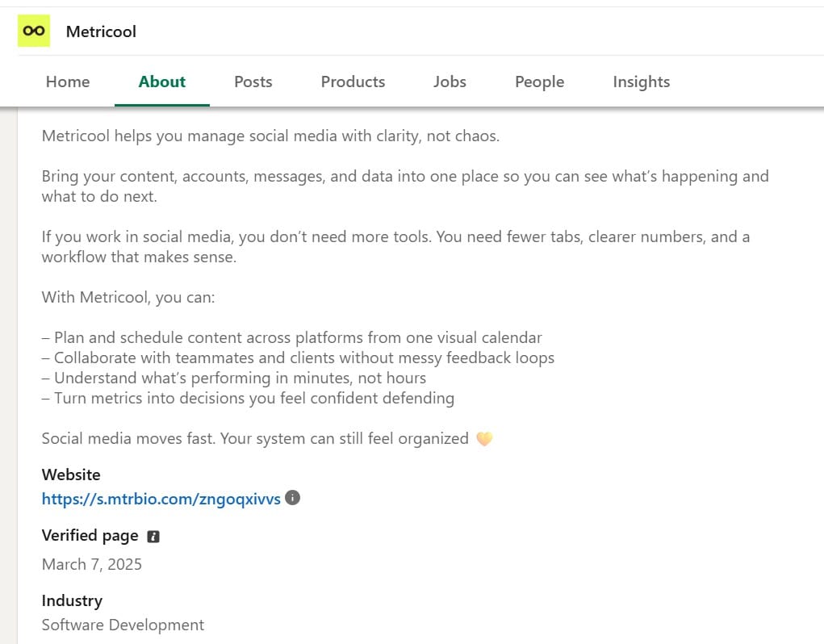
Task: Click 'Collaborate with teammates and clients' line
Action: [298, 358]
